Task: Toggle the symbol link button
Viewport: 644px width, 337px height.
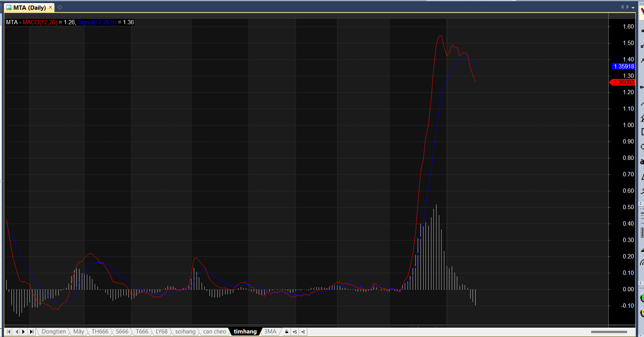Action: coord(295,332)
